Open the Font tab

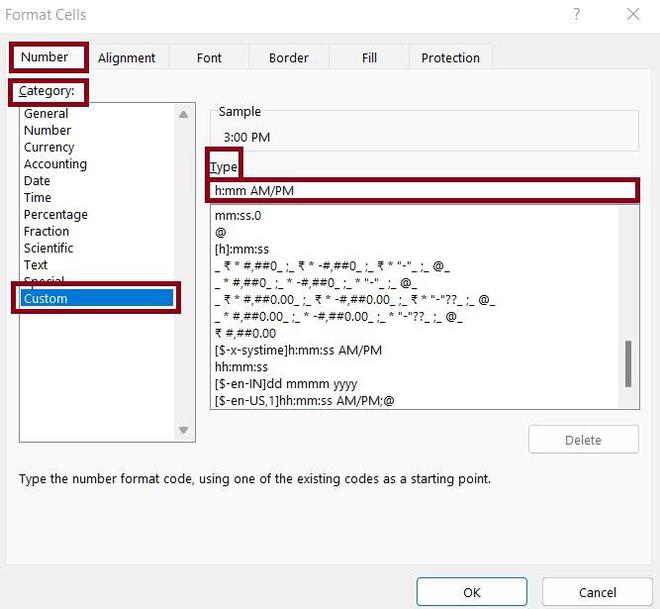(x=209, y=58)
